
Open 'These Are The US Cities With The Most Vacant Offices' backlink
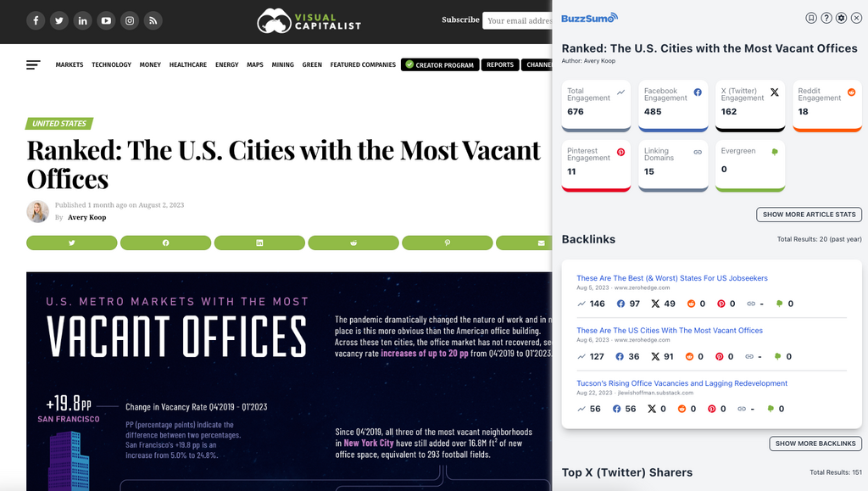[670, 331]
